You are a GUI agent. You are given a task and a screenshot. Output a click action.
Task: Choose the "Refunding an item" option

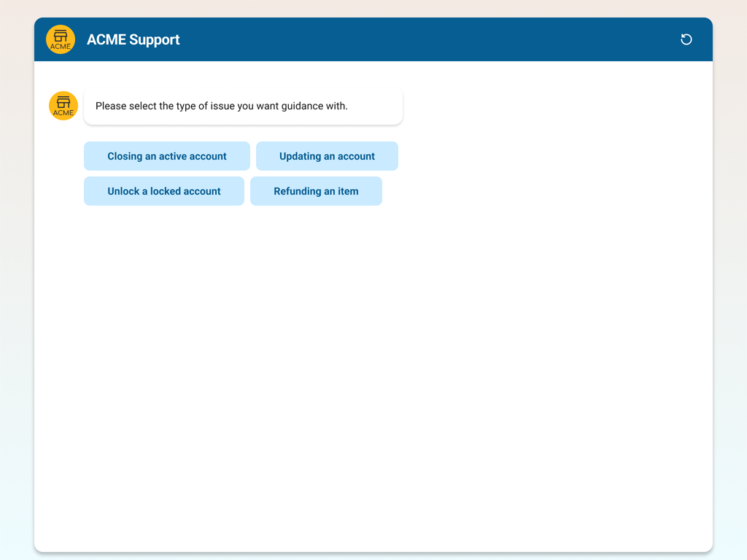(x=316, y=191)
